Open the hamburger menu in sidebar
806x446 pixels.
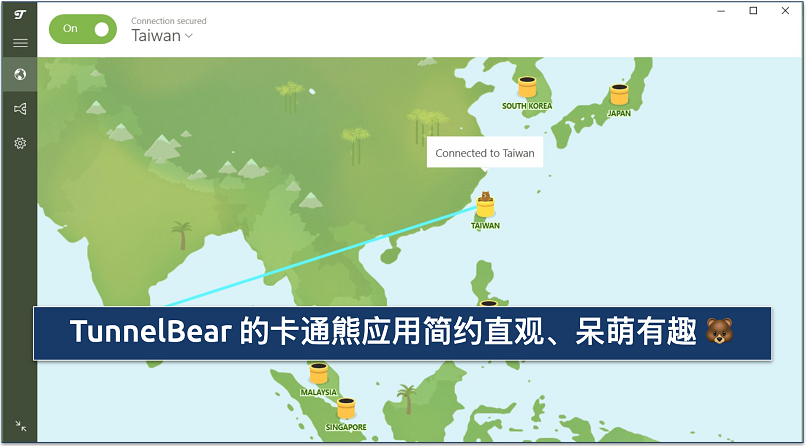tap(20, 43)
